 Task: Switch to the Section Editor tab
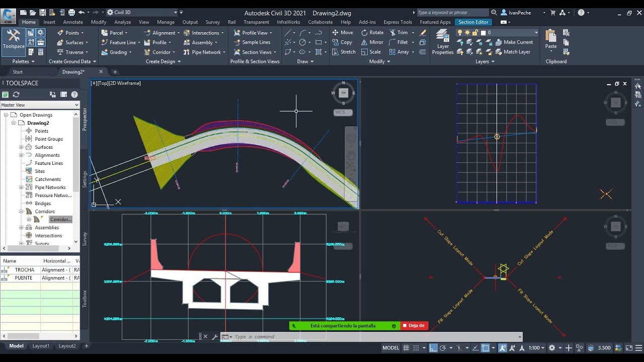tap(473, 22)
